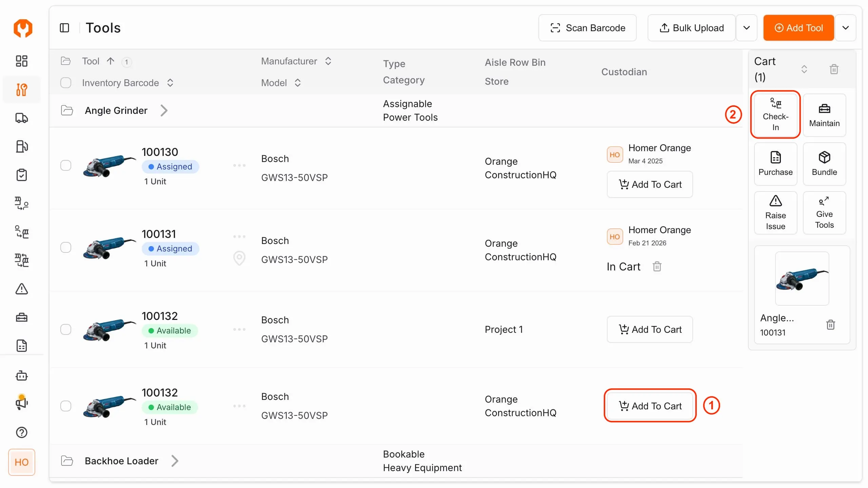Choose the Maintain action in the cart
This screenshot has height=488, width=868.
coord(824,115)
